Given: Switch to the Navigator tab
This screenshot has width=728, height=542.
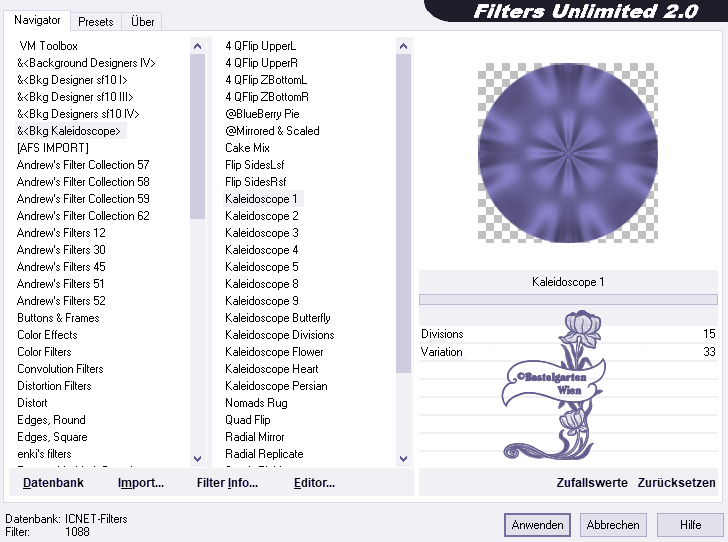Looking at the screenshot, I should pos(37,20).
